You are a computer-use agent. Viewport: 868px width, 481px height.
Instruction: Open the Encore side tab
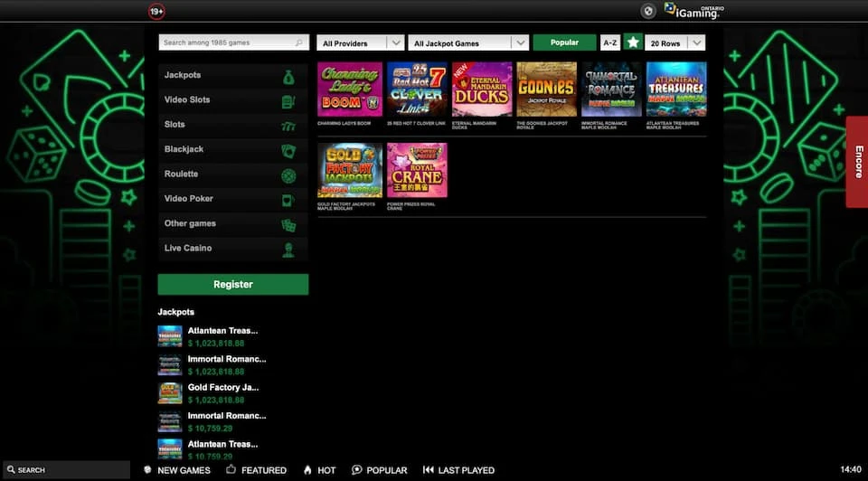click(x=857, y=162)
